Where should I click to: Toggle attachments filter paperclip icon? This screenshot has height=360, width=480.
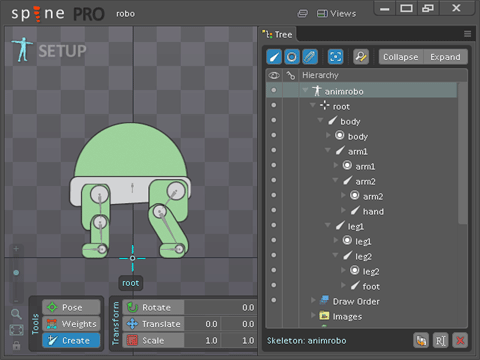tap(310, 57)
